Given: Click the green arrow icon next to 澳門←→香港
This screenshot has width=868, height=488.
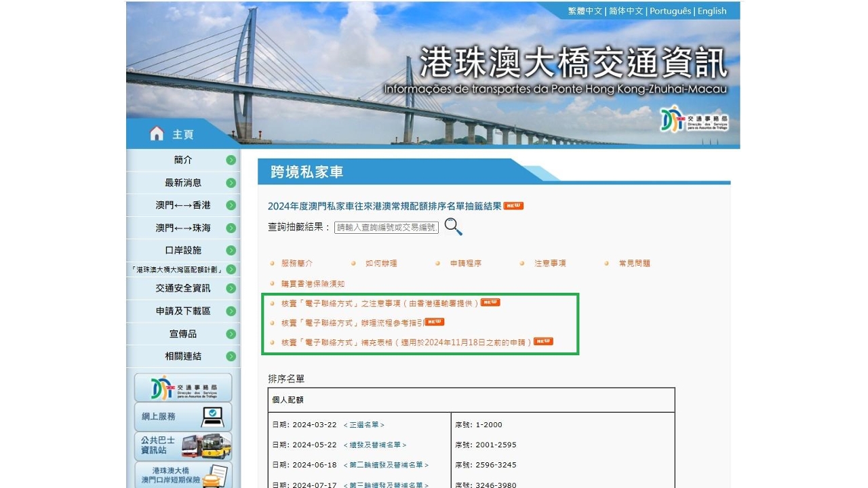Looking at the screenshot, I should pyautogui.click(x=231, y=205).
